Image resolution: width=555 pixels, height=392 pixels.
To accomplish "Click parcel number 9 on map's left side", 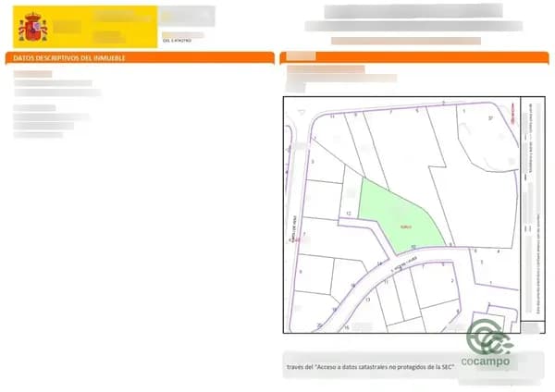I will tap(302, 272).
